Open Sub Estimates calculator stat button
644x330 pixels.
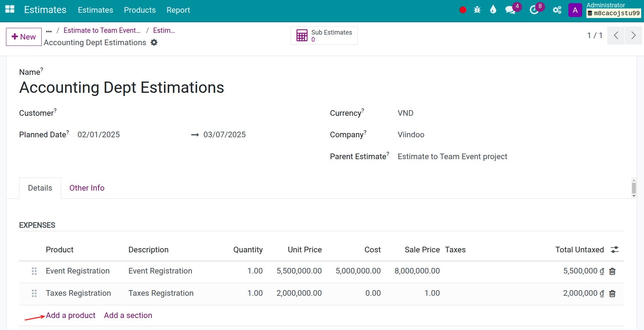pyautogui.click(x=324, y=36)
